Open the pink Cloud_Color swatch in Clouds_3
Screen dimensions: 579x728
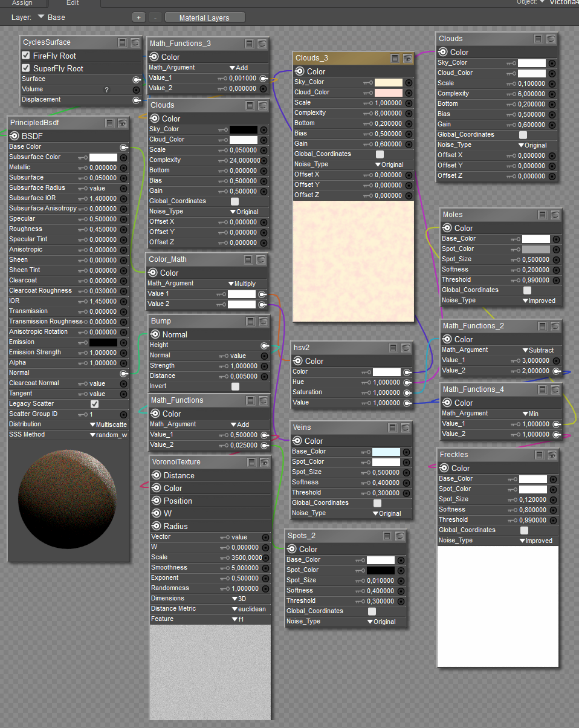point(389,93)
